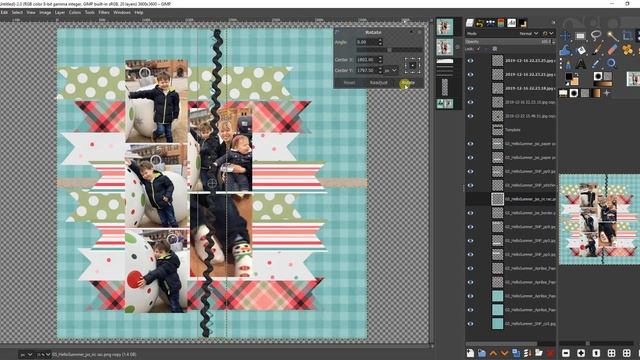Click the rotation center pivot selector
The width and height of the screenshot is (640, 360).
tap(412, 65)
